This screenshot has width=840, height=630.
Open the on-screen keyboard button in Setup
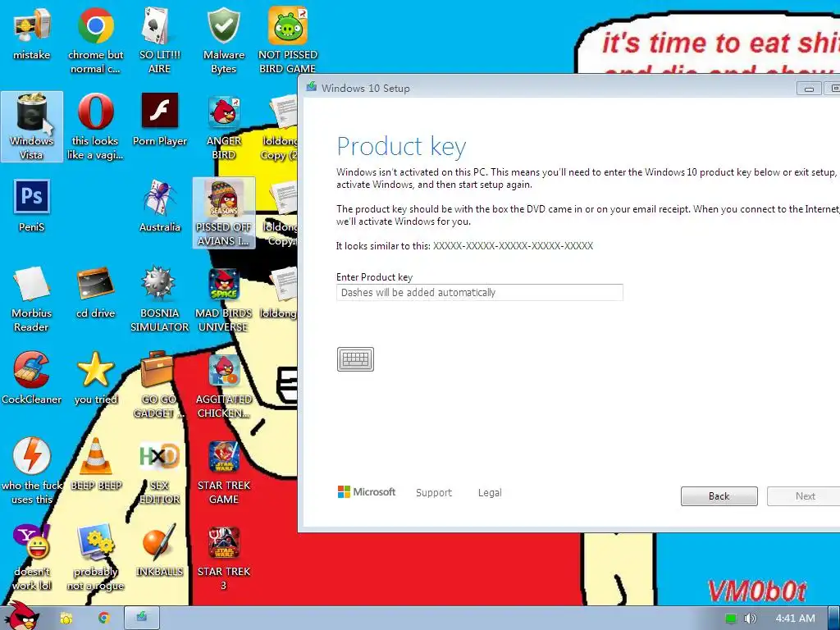click(355, 359)
